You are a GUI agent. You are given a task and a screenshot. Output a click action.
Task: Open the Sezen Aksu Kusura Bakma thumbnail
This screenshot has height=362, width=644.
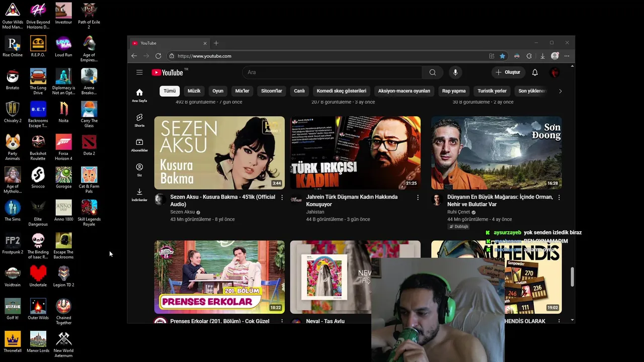tap(219, 153)
